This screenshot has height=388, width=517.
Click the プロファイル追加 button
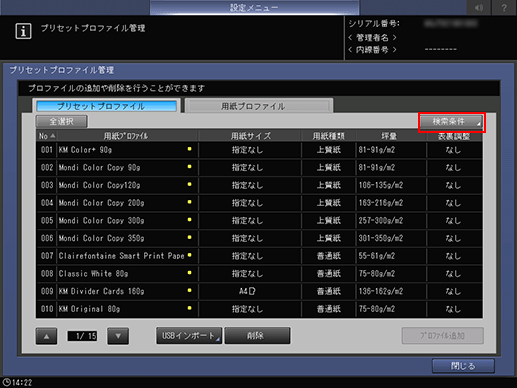(x=442, y=336)
